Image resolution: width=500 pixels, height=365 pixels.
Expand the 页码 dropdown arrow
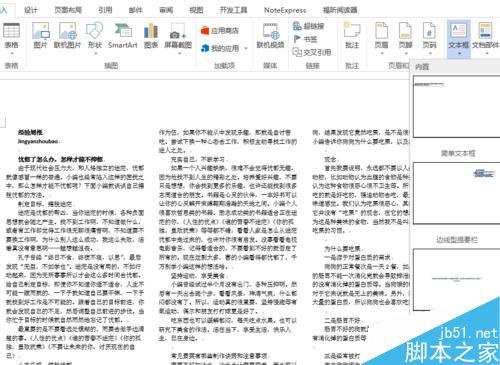[x=430, y=53]
